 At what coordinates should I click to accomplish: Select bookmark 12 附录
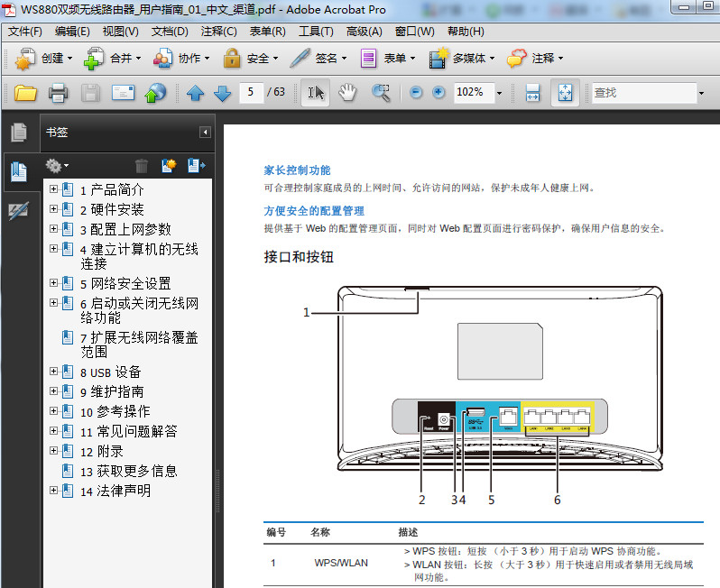101,451
